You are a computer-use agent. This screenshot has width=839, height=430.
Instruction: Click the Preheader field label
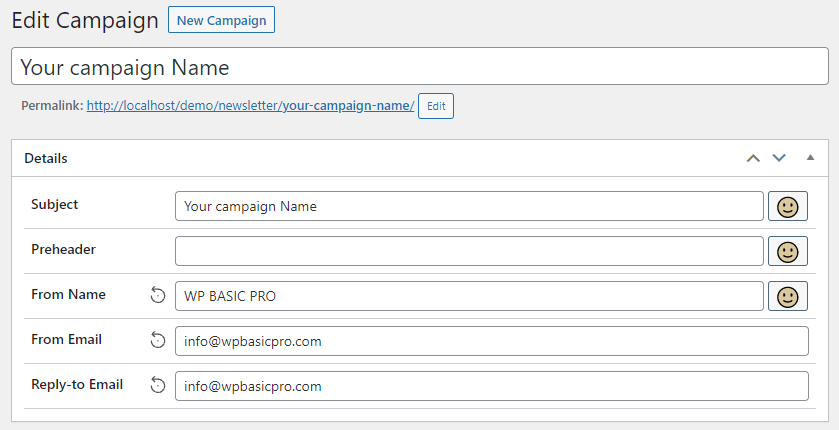point(63,249)
